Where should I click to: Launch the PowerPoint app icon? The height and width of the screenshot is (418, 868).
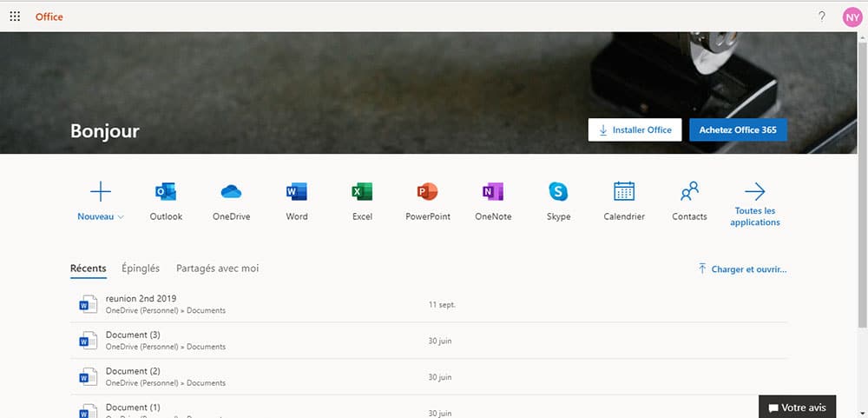pos(427,192)
